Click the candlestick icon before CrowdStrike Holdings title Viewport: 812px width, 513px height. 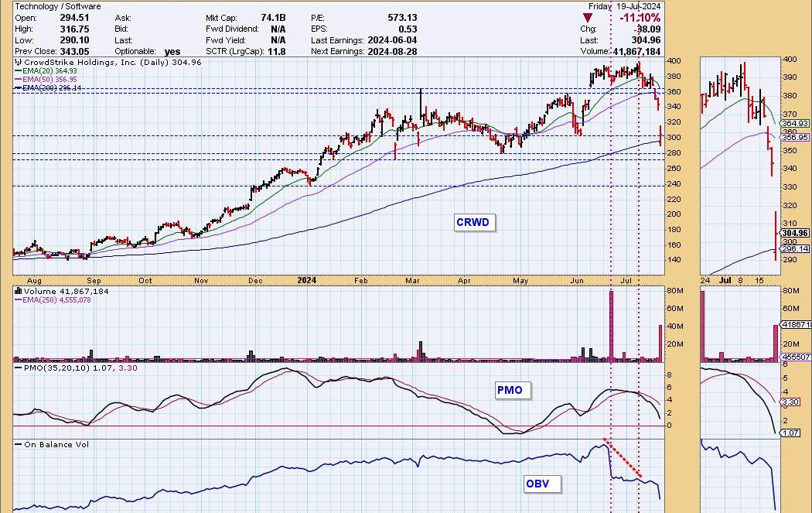click(x=19, y=62)
